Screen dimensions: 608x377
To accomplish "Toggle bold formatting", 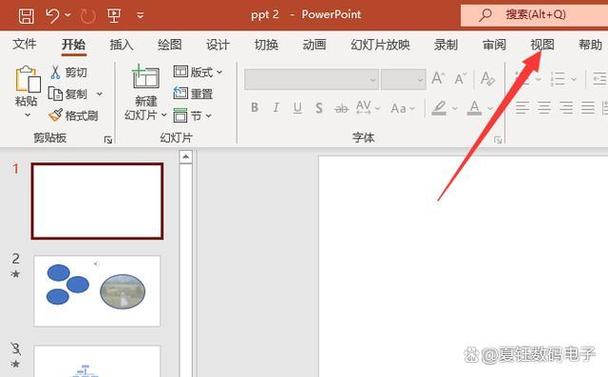I will (x=254, y=107).
